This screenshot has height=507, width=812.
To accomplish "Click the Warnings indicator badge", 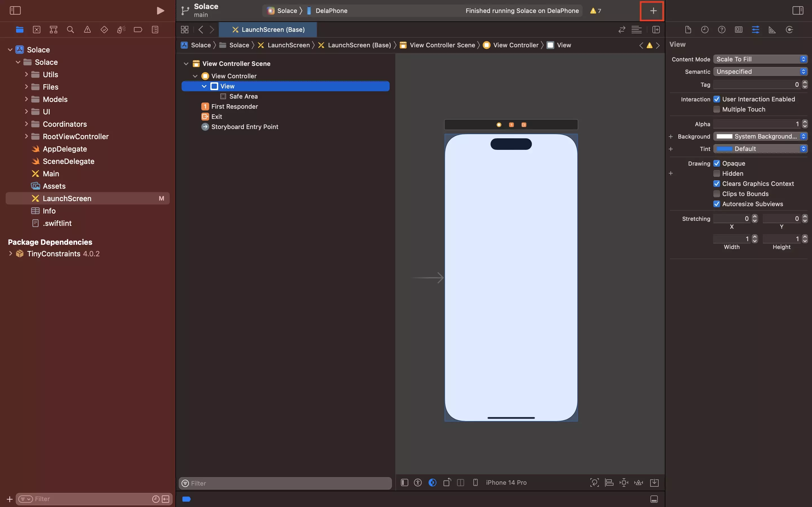I will click(x=595, y=10).
